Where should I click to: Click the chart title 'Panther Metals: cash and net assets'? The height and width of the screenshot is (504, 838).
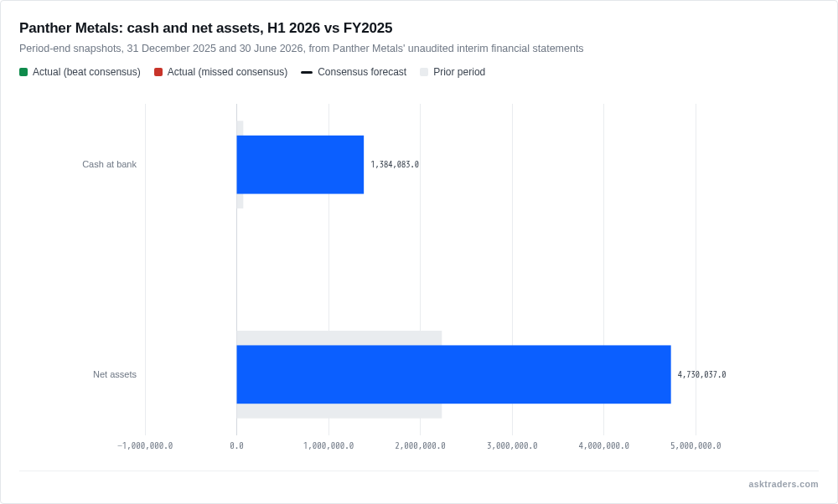point(206,28)
